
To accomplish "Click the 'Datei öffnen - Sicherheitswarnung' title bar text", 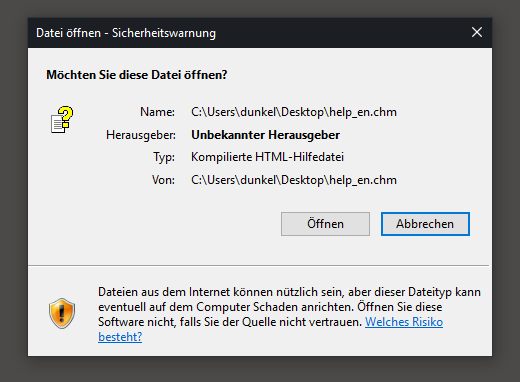I will [126, 33].
